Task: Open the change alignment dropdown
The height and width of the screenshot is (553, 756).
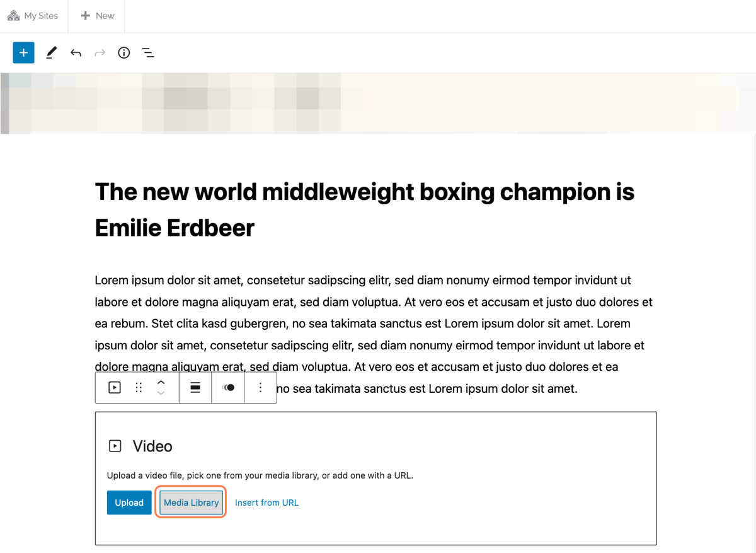Action: (195, 388)
